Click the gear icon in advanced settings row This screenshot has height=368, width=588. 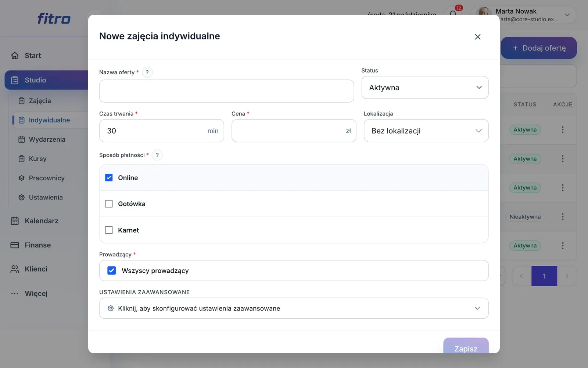pos(111,308)
